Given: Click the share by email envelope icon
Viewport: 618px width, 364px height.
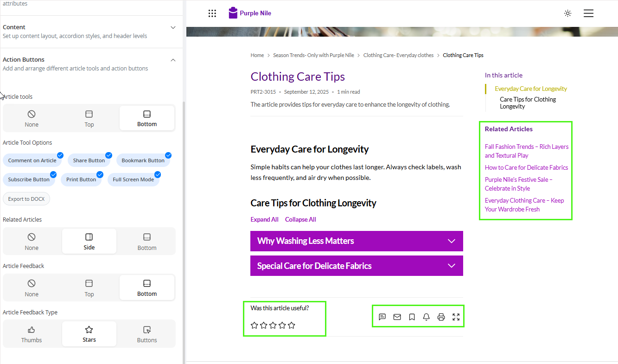Looking at the screenshot, I should [397, 317].
